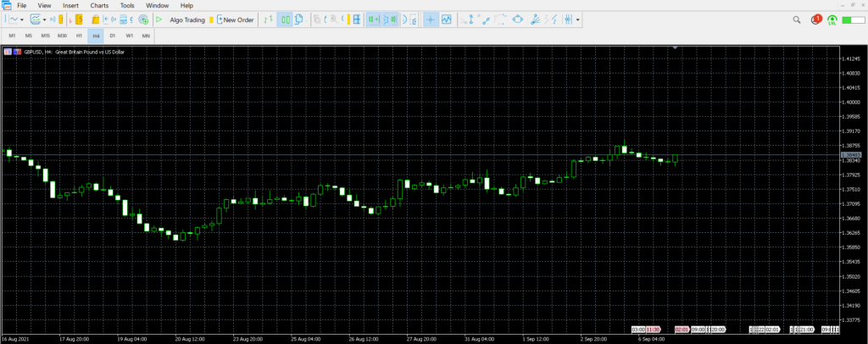Screen dimensions: 868x344
Task: Click the greyed zoom in magnifier
Action: click(x=334, y=19)
